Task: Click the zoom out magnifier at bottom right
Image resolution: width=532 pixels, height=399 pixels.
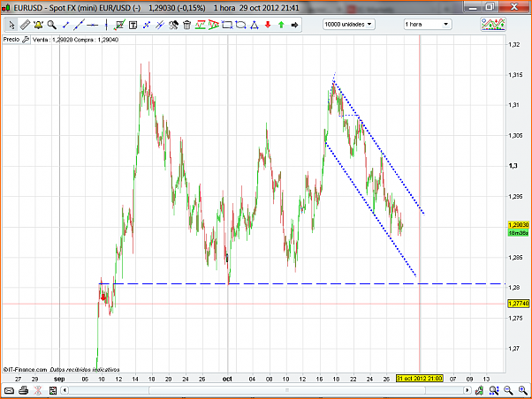Action: (x=508, y=390)
